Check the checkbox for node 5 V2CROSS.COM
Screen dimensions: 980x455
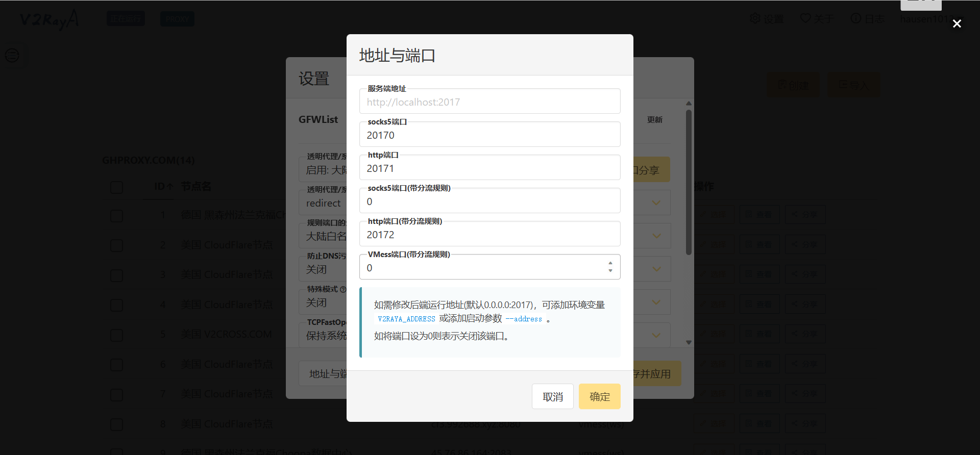(117, 335)
